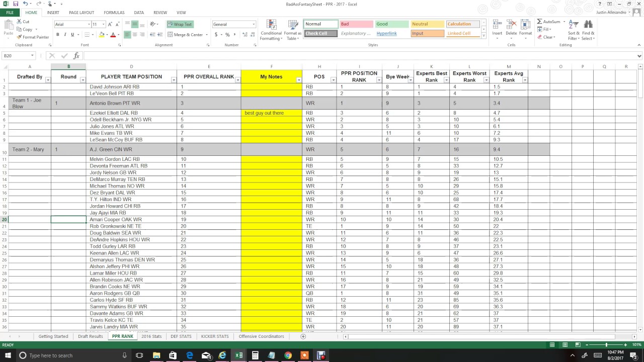Add a new sheet with plus icon
Image resolution: width=644 pixels, height=362 pixels.
click(303, 336)
